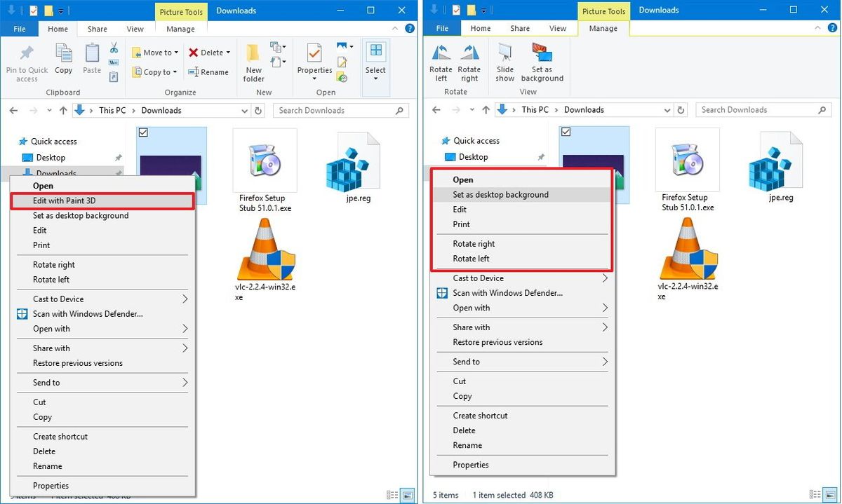842x504 pixels.
Task: Click the Back navigation arrow
Action: click(13, 110)
